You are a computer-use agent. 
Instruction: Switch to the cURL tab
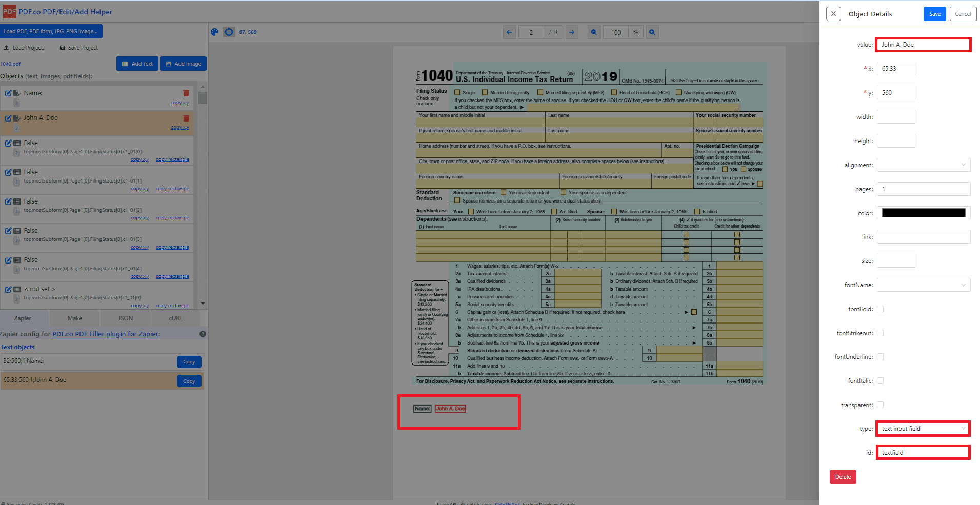176,318
